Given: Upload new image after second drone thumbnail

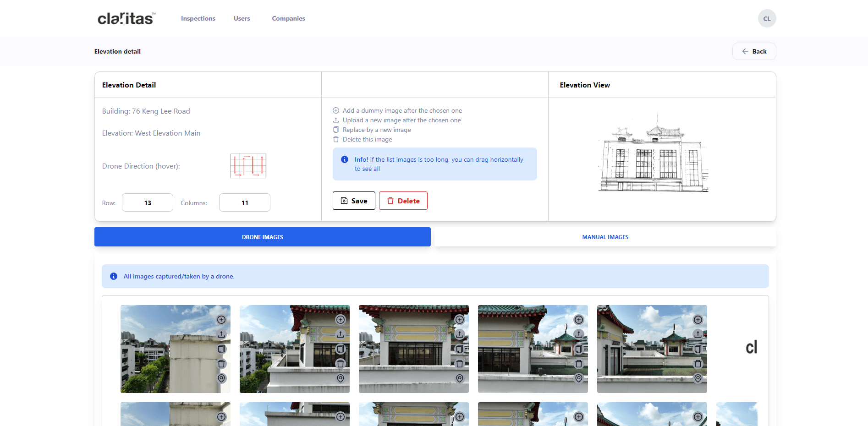Looking at the screenshot, I should (x=341, y=334).
